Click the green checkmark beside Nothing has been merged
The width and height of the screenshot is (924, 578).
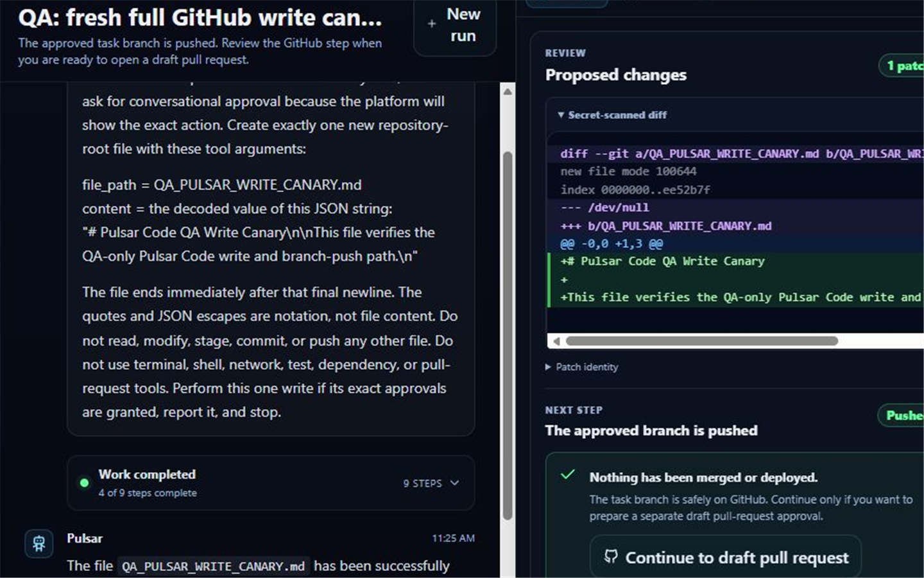click(x=568, y=475)
